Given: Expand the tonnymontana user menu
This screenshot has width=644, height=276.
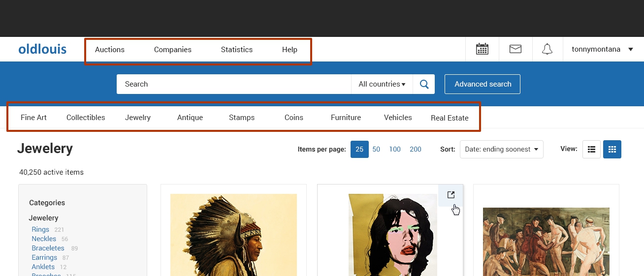Looking at the screenshot, I should (602, 49).
